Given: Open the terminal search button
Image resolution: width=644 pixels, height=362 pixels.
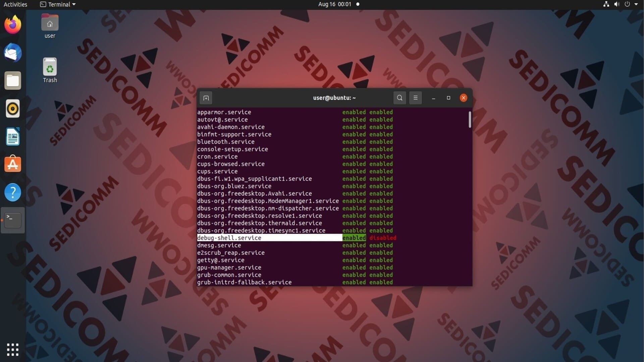Looking at the screenshot, I should point(399,98).
